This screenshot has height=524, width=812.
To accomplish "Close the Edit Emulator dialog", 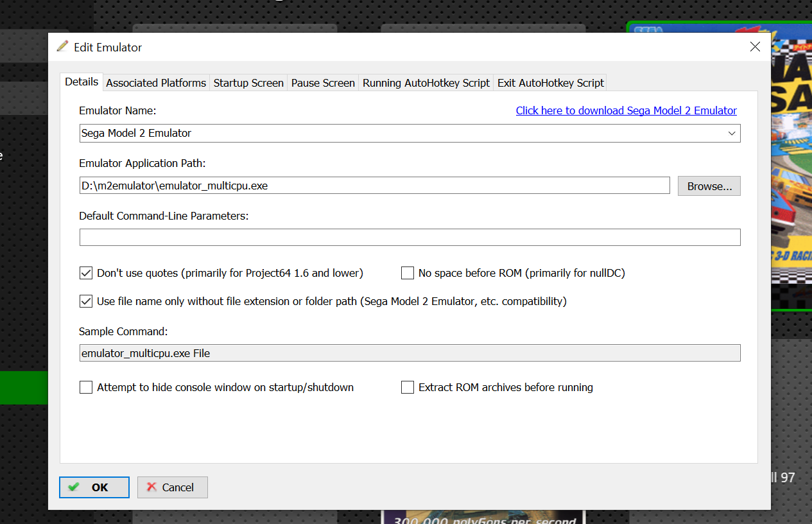I will click(755, 47).
